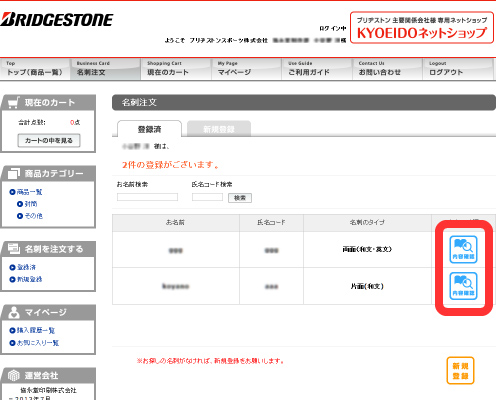Open 名刺注文 in the top navigation

105,69
